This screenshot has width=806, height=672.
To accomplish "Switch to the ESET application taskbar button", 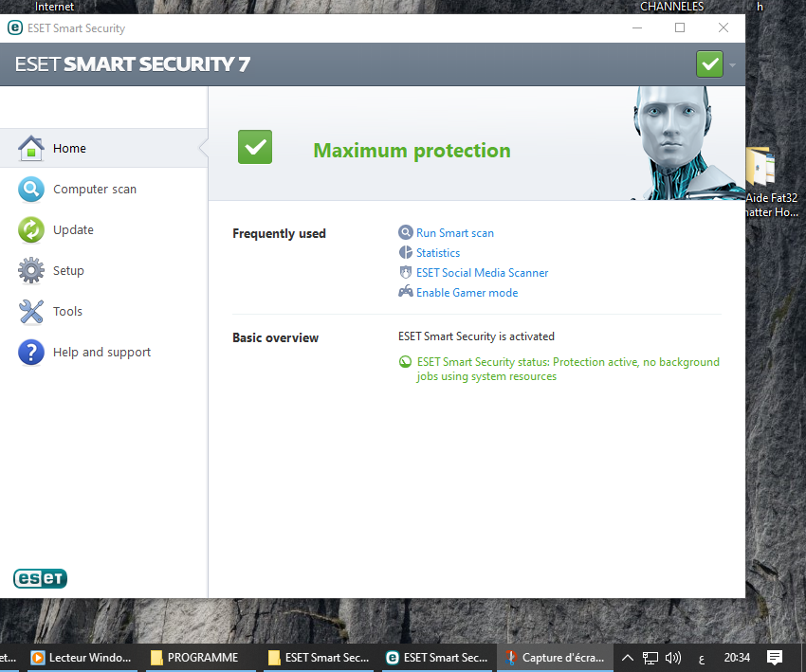I will click(437, 658).
